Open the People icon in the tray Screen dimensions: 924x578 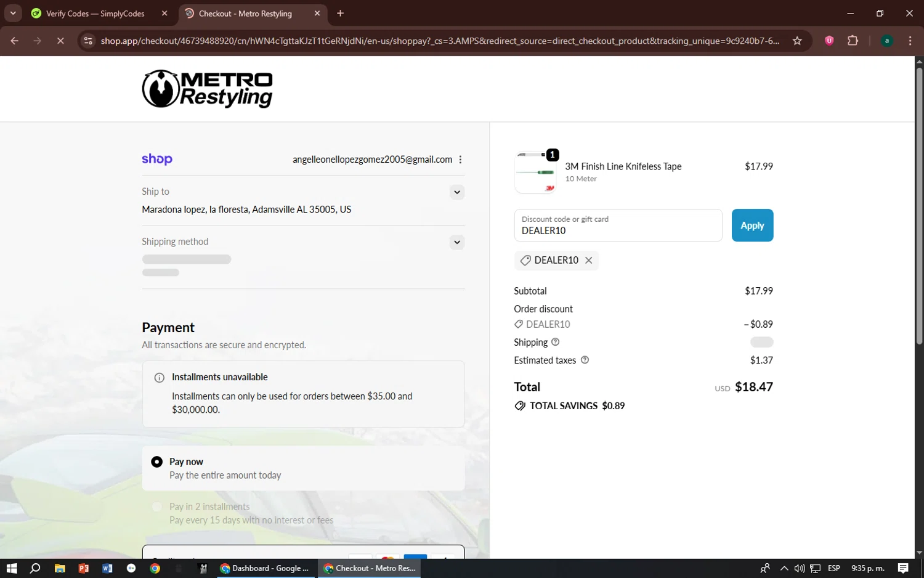click(765, 568)
